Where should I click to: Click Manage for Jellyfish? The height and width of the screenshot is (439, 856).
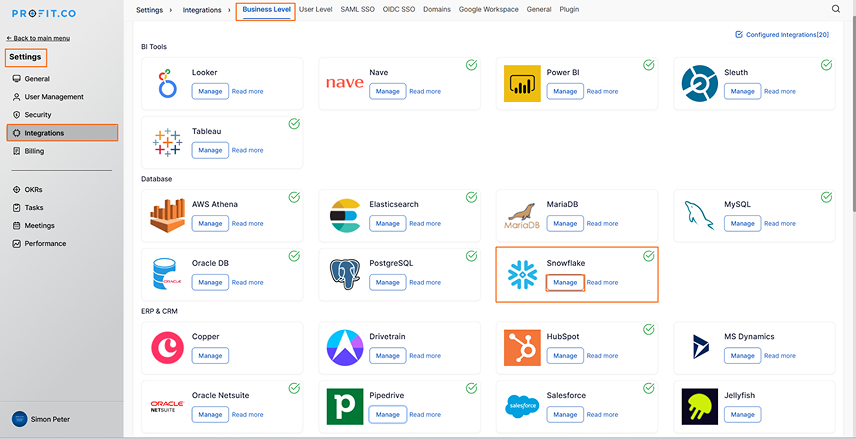742,414
